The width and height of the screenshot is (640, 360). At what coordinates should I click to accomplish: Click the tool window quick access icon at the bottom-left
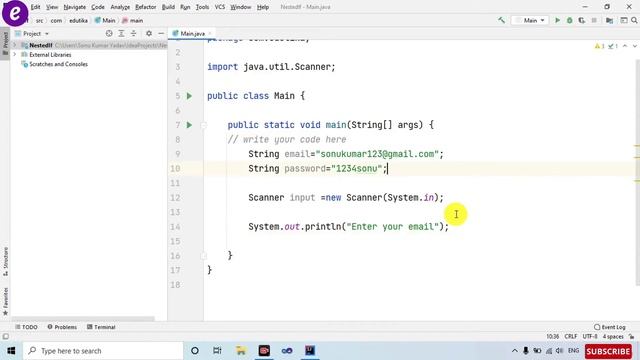(x=5, y=337)
